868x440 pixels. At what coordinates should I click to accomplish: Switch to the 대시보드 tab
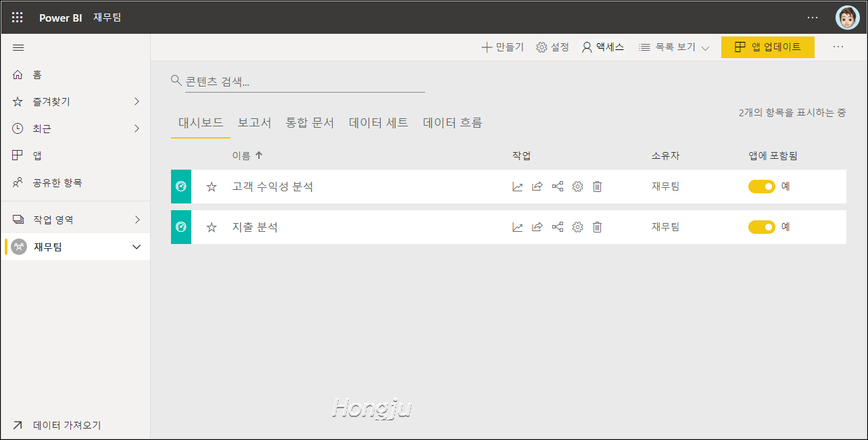point(201,123)
